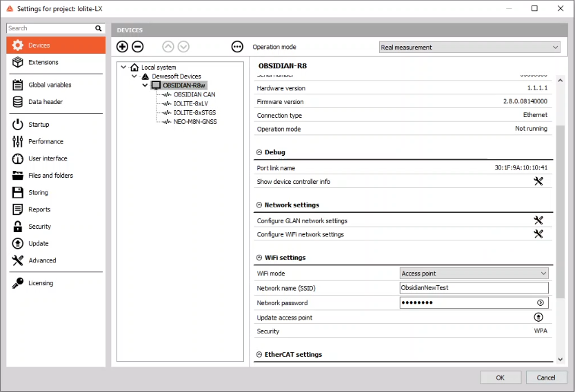Viewport: 575px width, 392px height.
Task: Click the Hardware version value 1.1.1.1
Action: (537, 88)
